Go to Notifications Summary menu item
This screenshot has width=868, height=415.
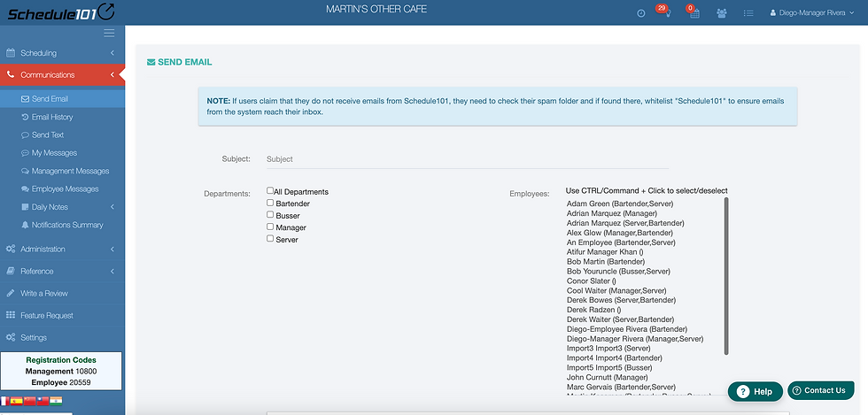click(67, 225)
